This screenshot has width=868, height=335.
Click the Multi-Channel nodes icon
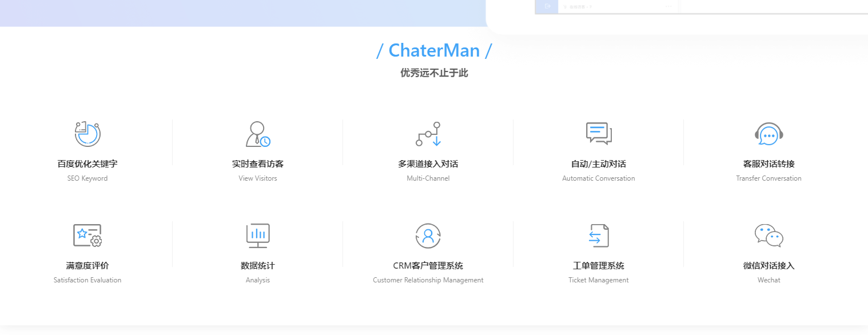coord(428,134)
